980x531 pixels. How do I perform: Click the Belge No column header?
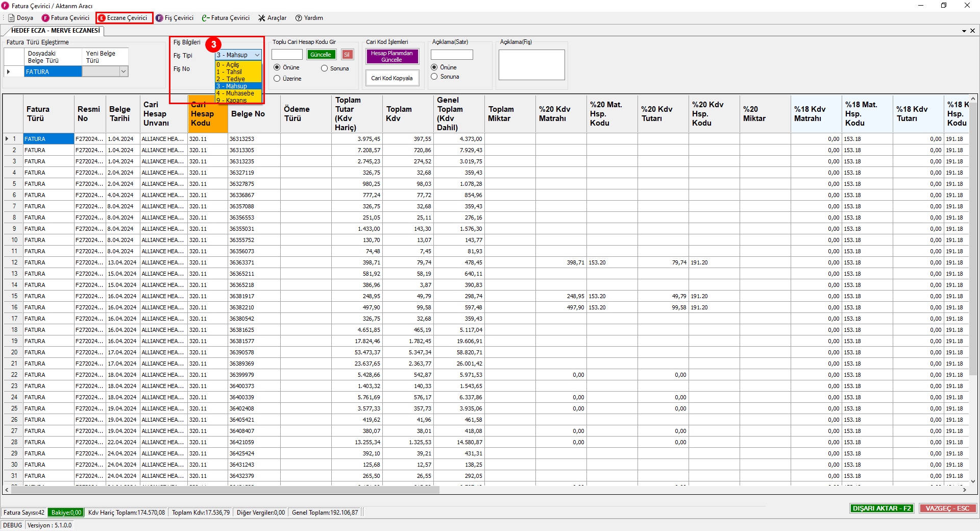[x=254, y=114]
